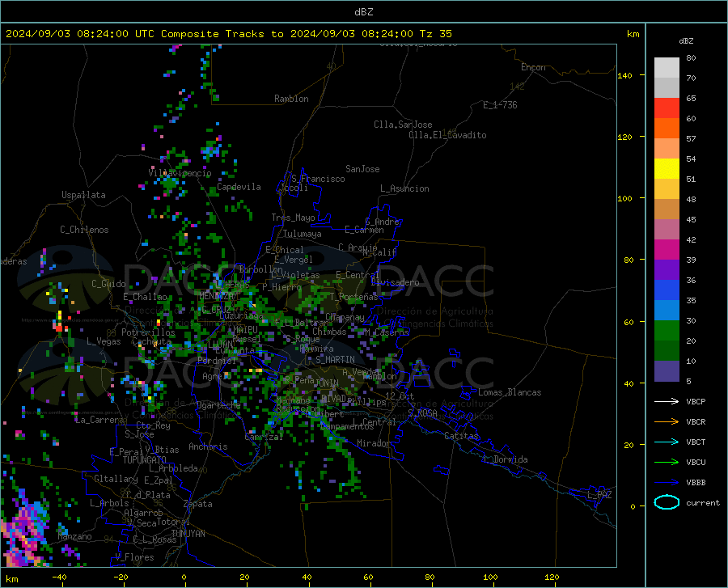This screenshot has width=728, height=588.
Task: Click the orange VBCR arrow legend icon
Action: tap(667, 421)
